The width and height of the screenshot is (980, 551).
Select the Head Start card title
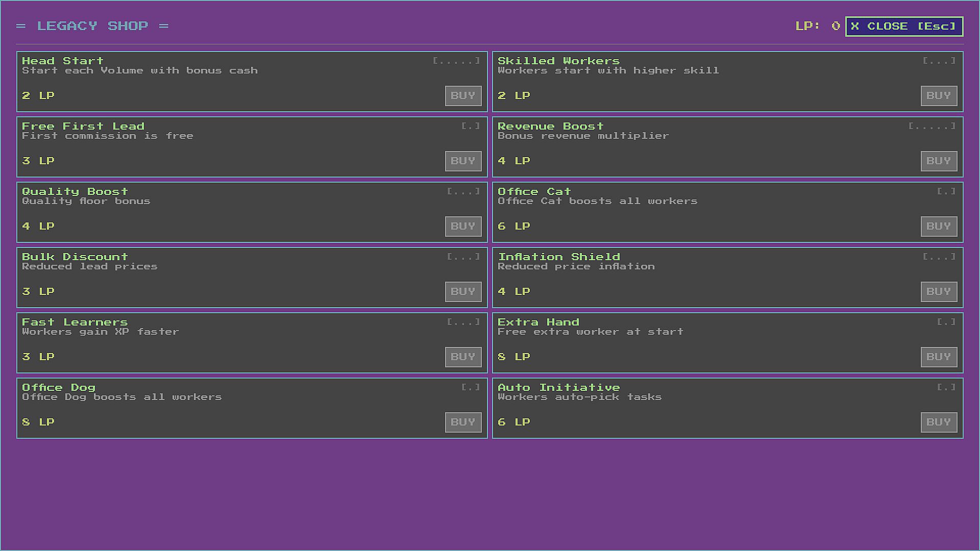point(63,61)
